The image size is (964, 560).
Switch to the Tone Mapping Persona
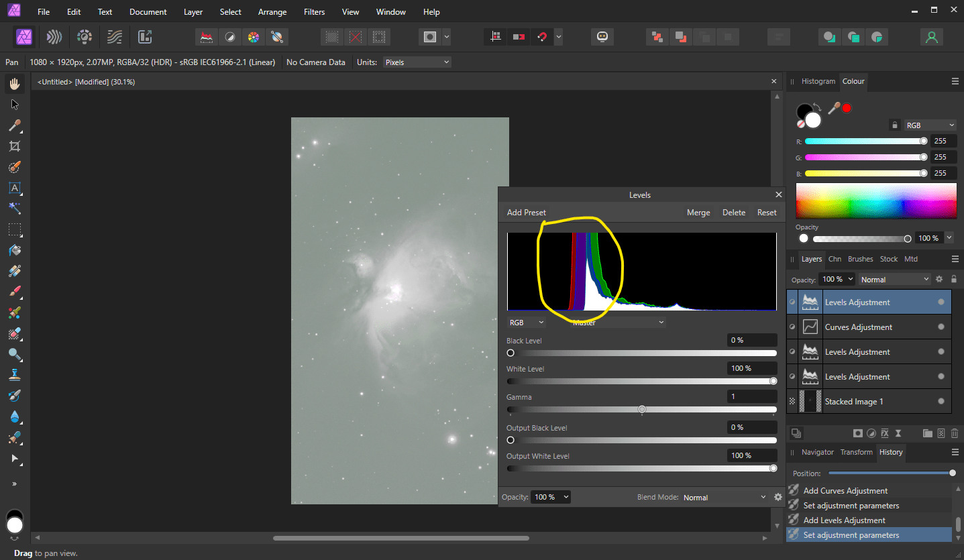click(115, 37)
